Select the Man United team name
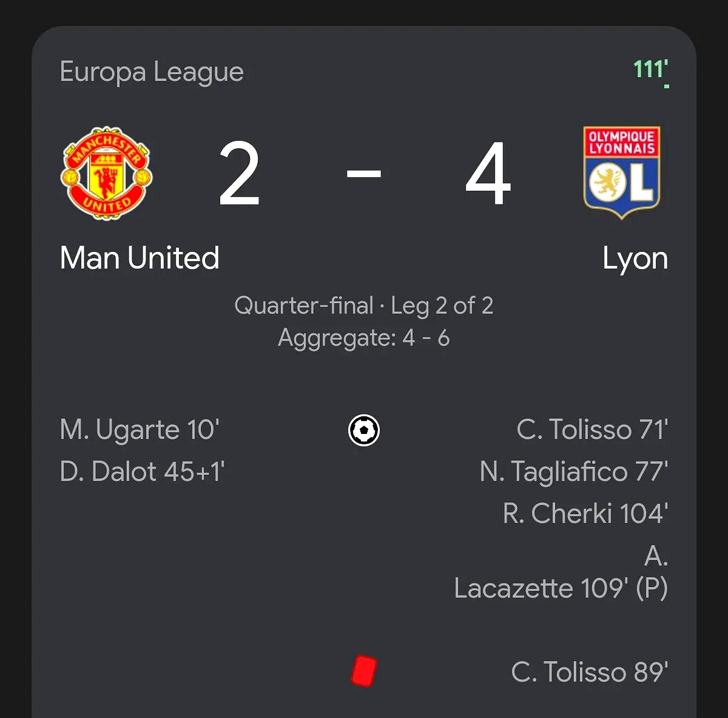This screenshot has height=718, width=728. pos(140,258)
